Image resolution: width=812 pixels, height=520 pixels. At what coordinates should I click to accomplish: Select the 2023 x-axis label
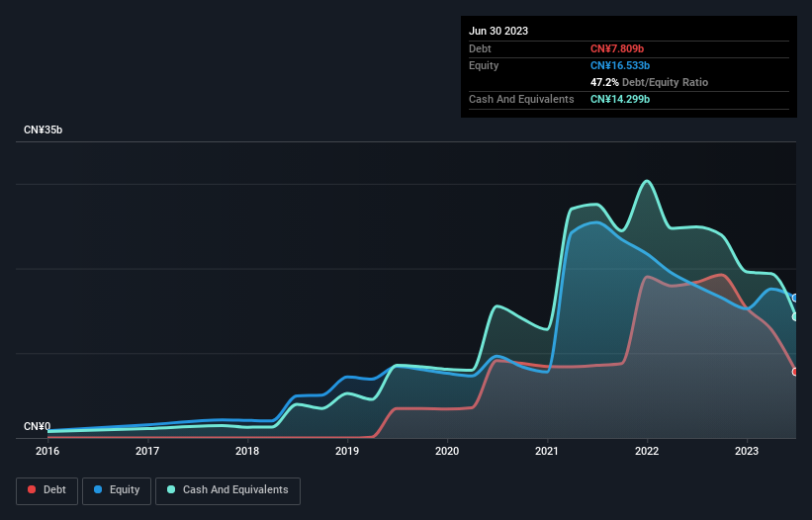[747, 451]
